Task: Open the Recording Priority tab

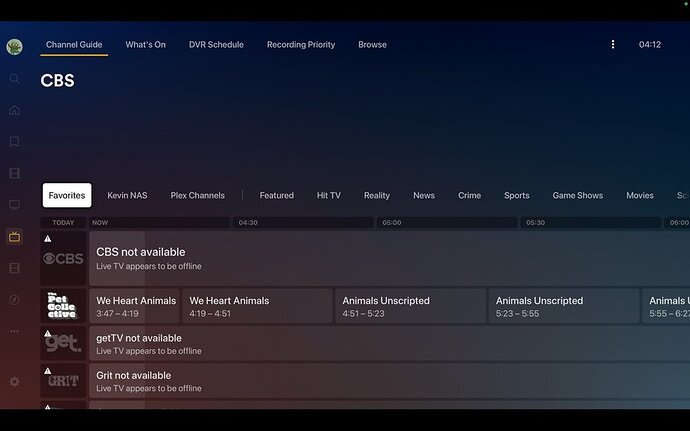Action: pyautogui.click(x=301, y=44)
